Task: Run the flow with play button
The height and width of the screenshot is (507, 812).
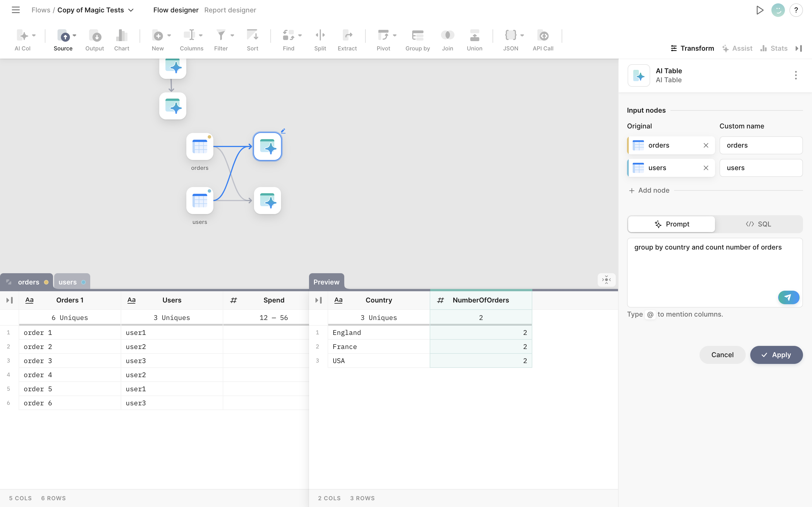Action: pyautogui.click(x=760, y=10)
